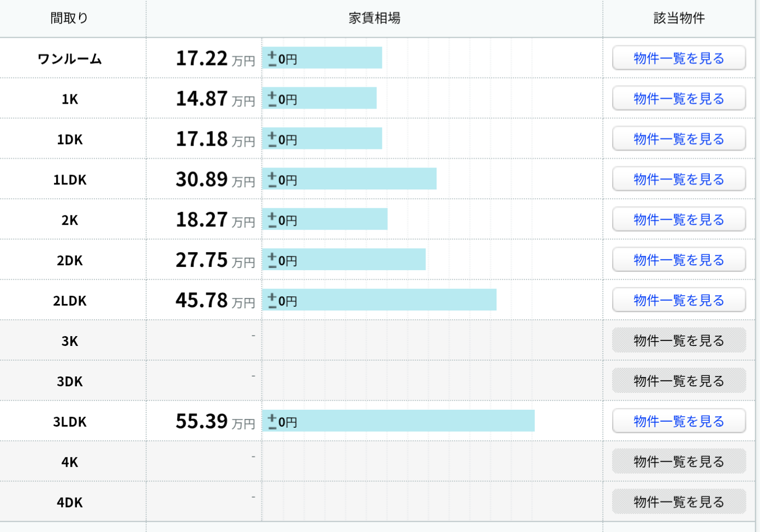Screen dimensions: 760x532
Task: Click the 55.39万円 rent bar for 3LDK
Action: pos(398,421)
